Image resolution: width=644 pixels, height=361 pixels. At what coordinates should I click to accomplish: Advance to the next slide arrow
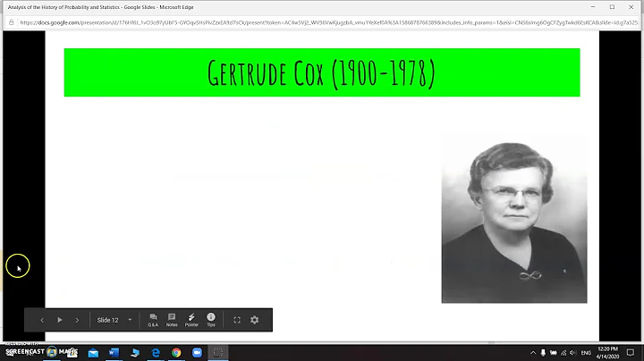coord(77,320)
